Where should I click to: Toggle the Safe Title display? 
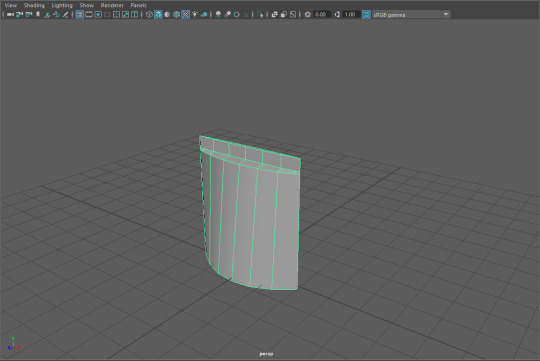pos(135,14)
